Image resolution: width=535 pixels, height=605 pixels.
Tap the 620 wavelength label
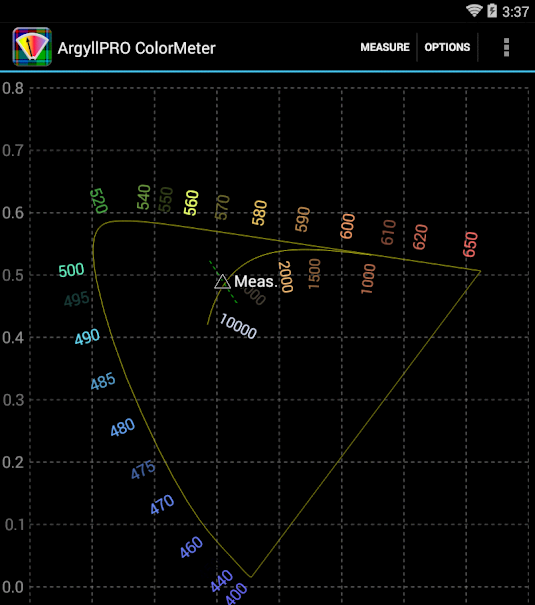[420, 237]
